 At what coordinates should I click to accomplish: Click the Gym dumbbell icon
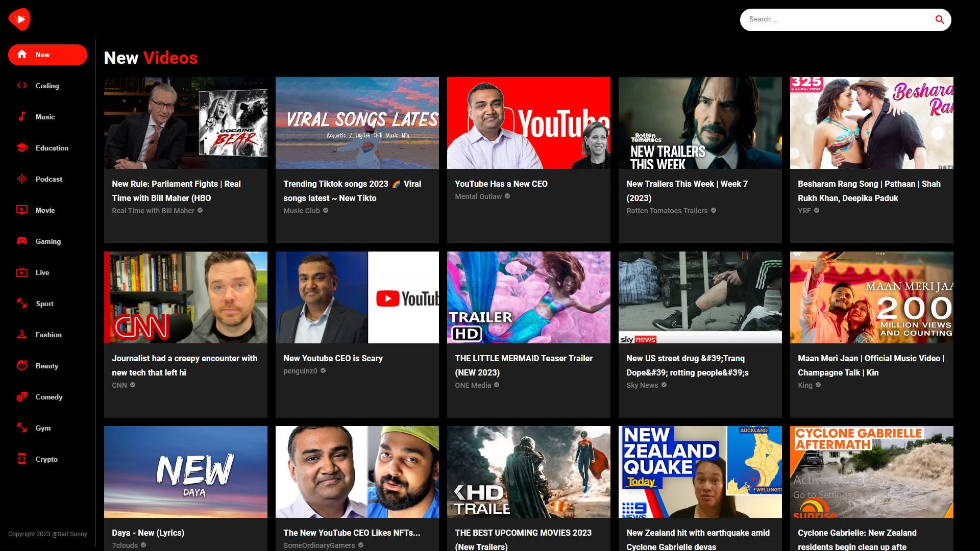22,428
